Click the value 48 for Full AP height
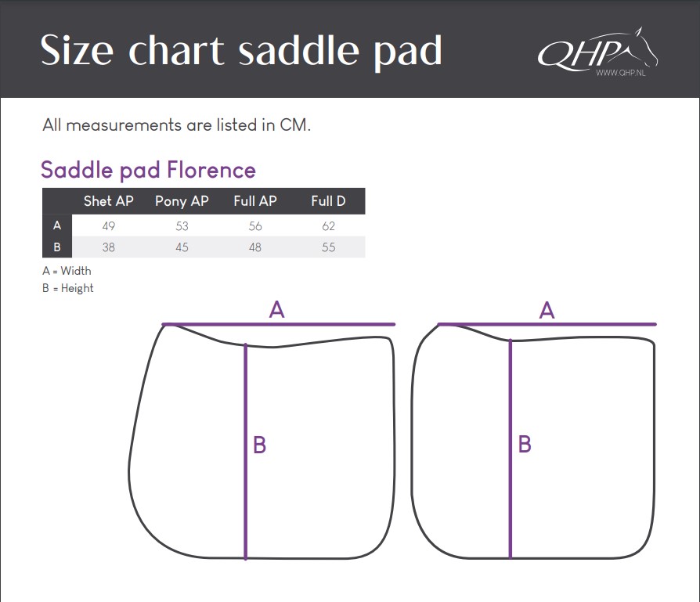 [x=255, y=247]
